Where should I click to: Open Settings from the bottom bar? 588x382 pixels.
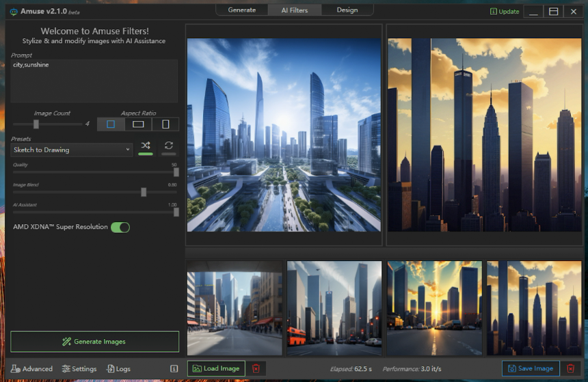[x=79, y=368]
